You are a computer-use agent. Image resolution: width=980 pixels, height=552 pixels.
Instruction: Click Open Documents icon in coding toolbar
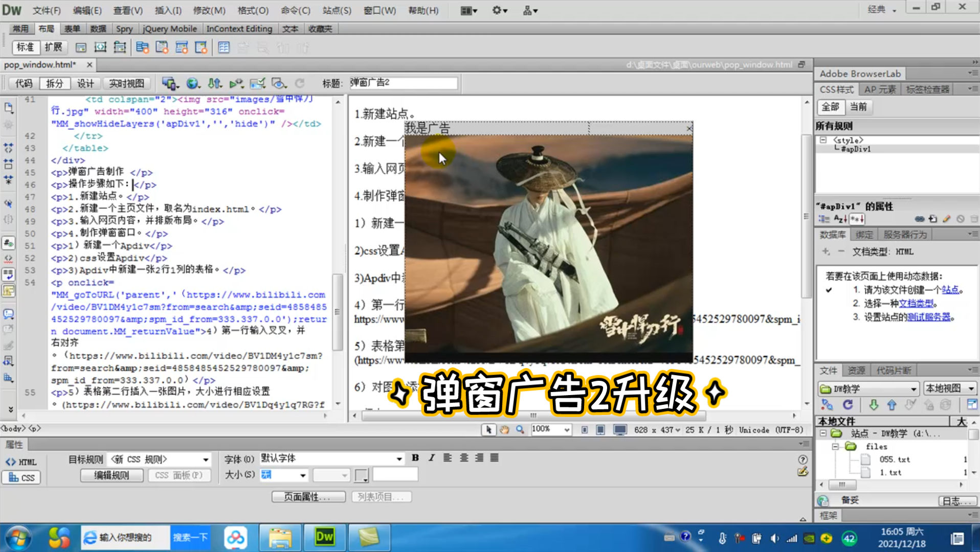point(9,108)
